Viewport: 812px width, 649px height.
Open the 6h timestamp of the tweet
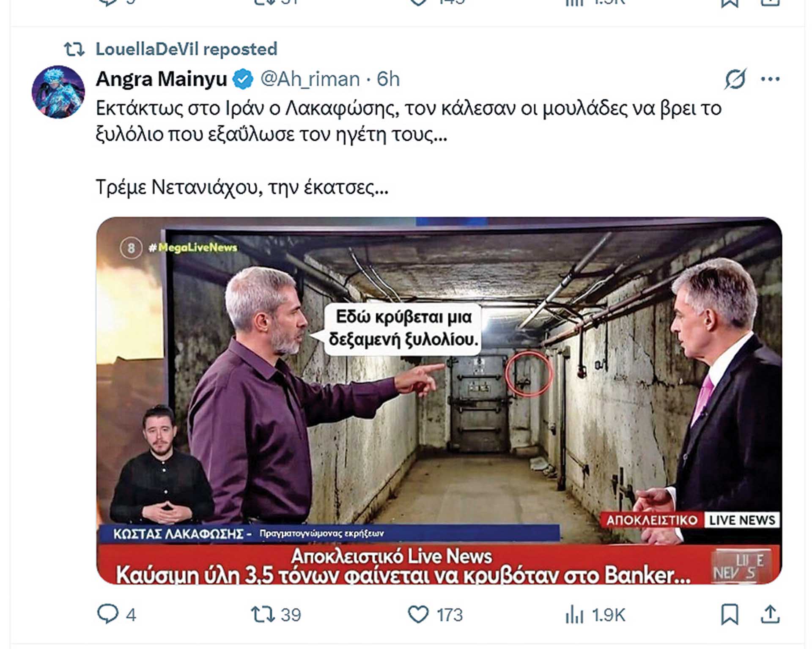click(388, 79)
